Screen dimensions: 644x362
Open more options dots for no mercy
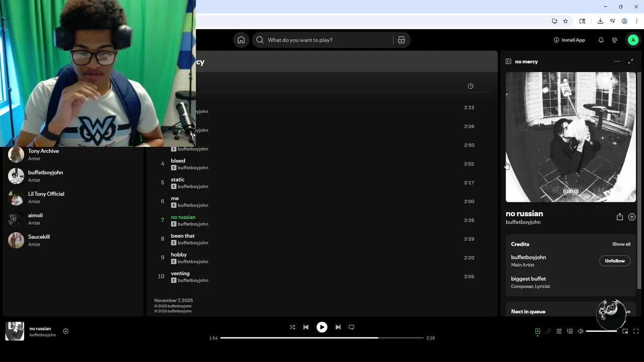(x=617, y=61)
